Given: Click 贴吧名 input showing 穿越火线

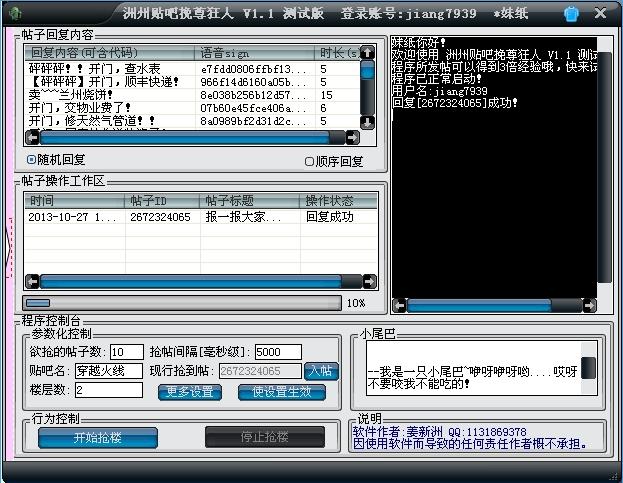Looking at the screenshot, I should tap(109, 371).
